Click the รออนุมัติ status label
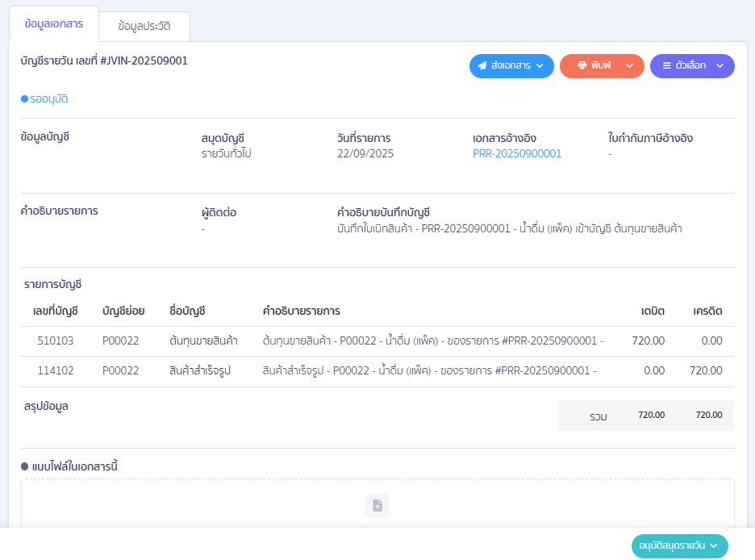Screen dimensions: 755x560 [48, 98]
